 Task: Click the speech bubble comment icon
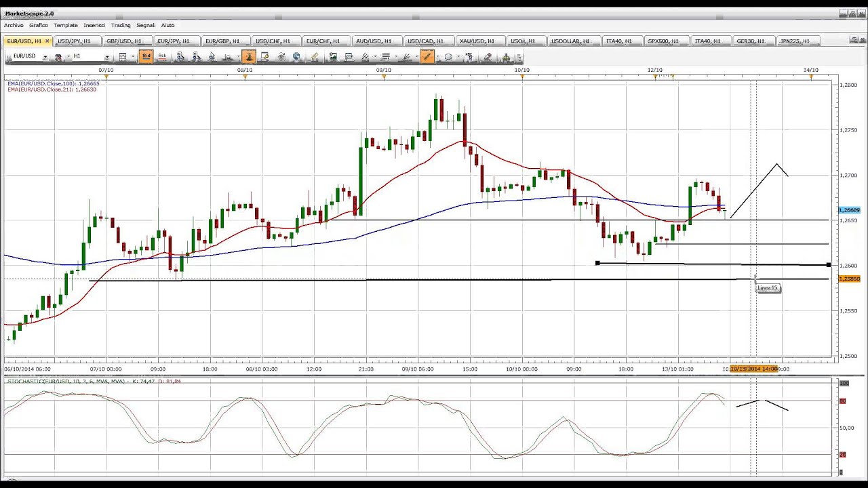(x=448, y=57)
